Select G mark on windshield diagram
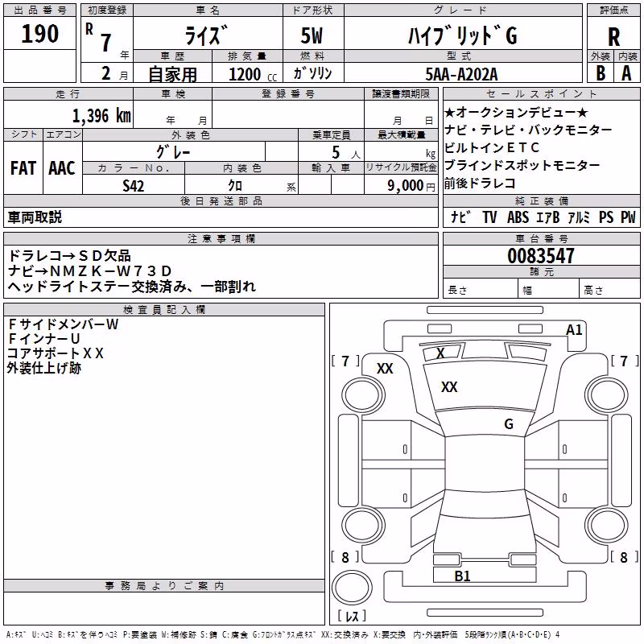 tap(509, 423)
